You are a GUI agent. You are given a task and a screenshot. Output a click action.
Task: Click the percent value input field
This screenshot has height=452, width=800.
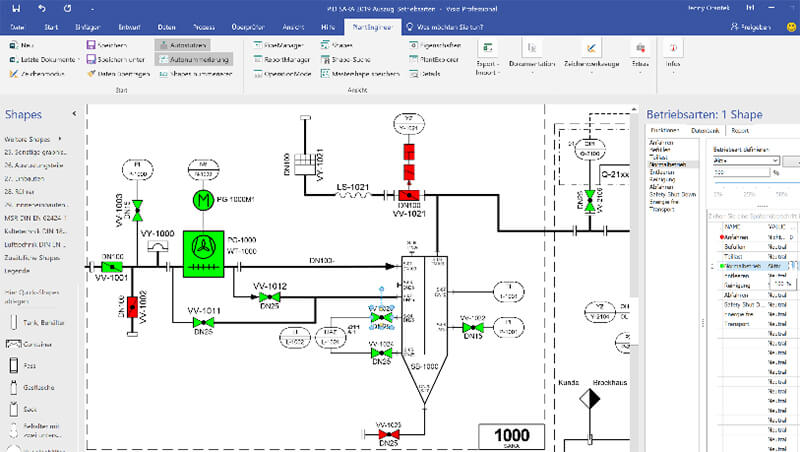(741, 172)
